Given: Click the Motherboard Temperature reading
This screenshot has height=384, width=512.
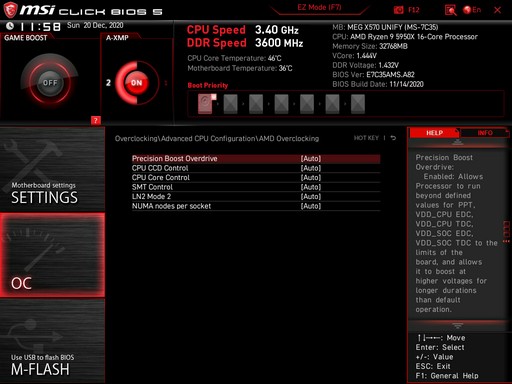Looking at the screenshot, I should pyautogui.click(x=240, y=68).
